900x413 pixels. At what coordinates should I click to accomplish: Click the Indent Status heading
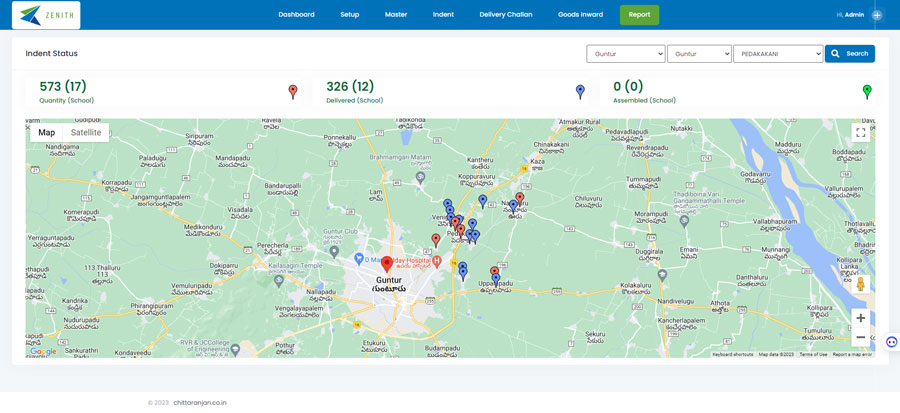(x=52, y=53)
